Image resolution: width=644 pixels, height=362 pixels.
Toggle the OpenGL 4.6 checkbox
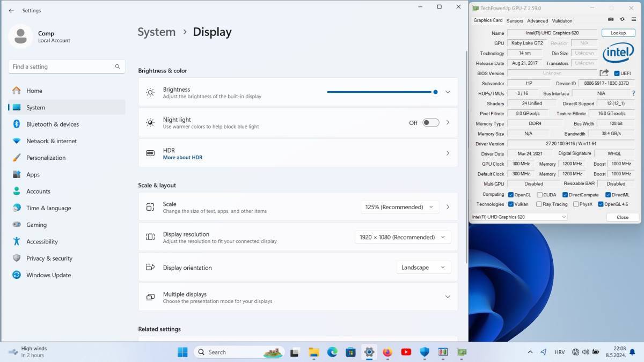pyautogui.click(x=601, y=204)
